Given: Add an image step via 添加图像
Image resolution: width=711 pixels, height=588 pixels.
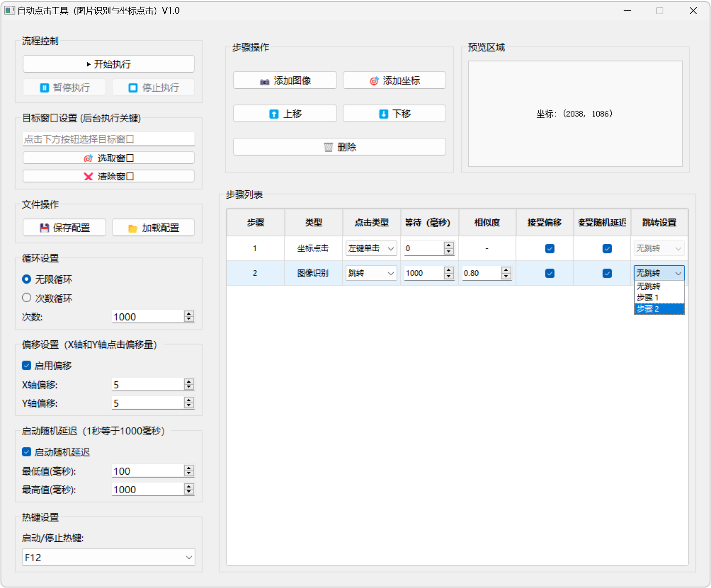Looking at the screenshot, I should [285, 81].
